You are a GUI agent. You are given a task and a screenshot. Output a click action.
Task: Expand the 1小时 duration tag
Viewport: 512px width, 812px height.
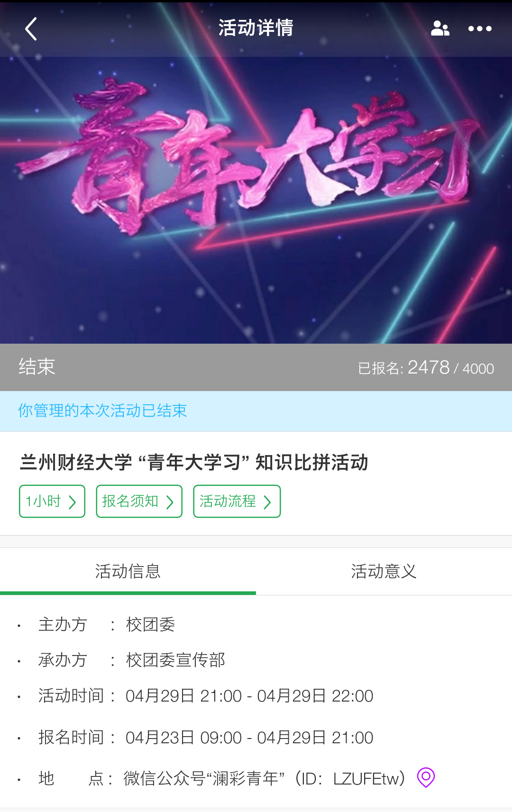pyautogui.click(x=52, y=501)
